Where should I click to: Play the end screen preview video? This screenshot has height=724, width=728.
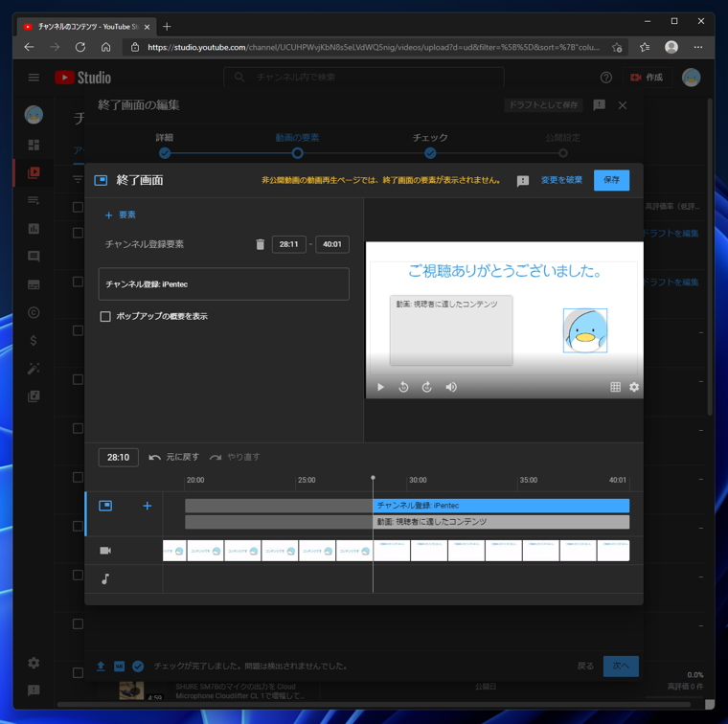point(380,387)
